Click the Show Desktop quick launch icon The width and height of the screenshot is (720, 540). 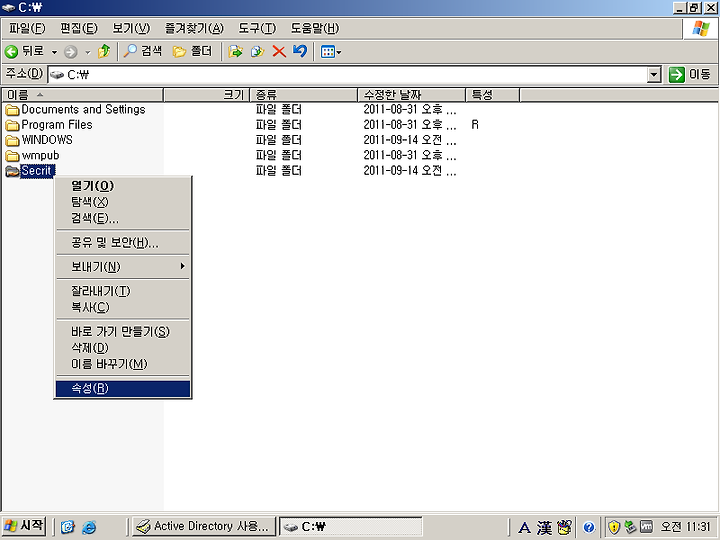coord(68,527)
